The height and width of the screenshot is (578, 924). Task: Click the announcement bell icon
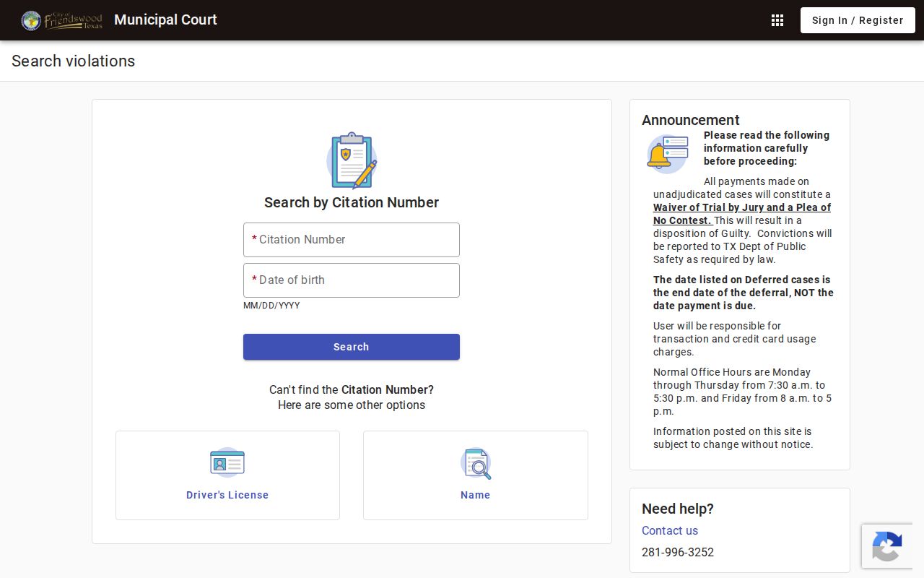pos(668,153)
